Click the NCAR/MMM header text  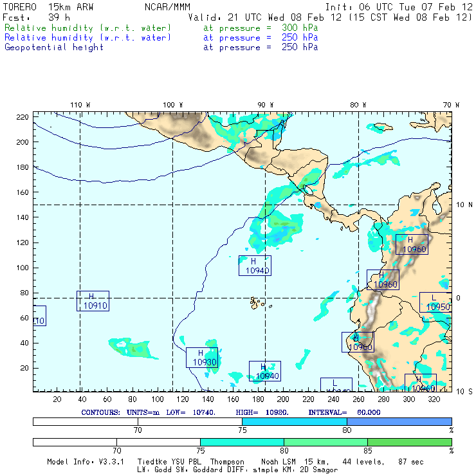click(167, 7)
